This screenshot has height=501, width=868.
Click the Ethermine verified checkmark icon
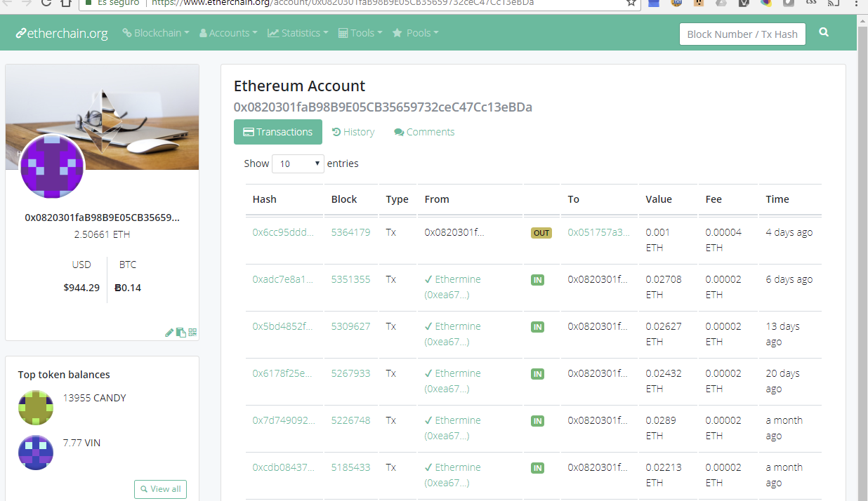429,279
